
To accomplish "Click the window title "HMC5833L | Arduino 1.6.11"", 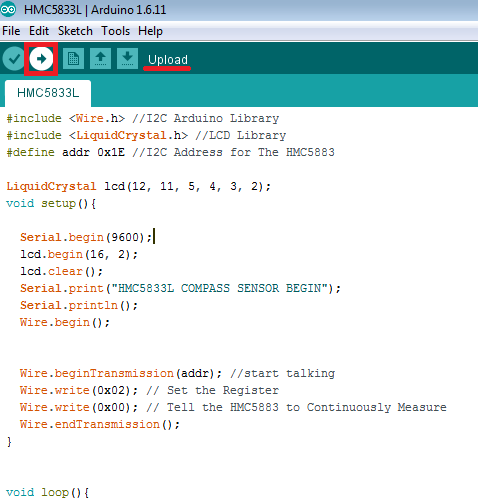I will (x=95, y=10).
